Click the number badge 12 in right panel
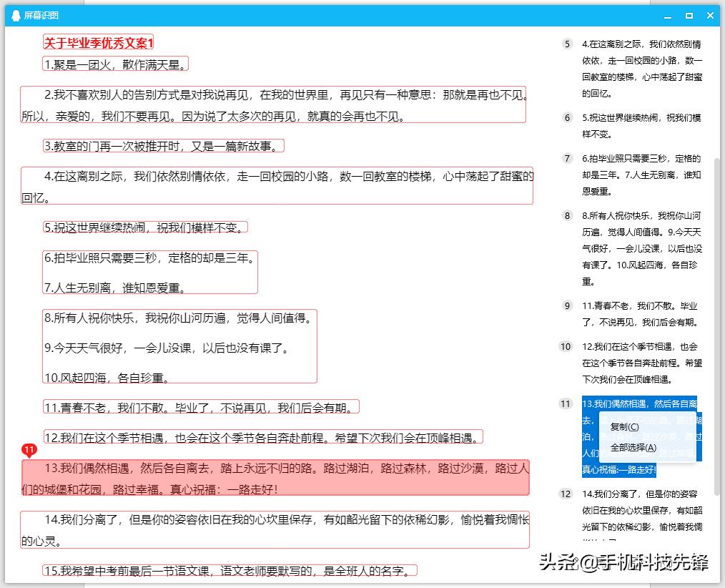The width and height of the screenshot is (725, 588). [x=566, y=494]
